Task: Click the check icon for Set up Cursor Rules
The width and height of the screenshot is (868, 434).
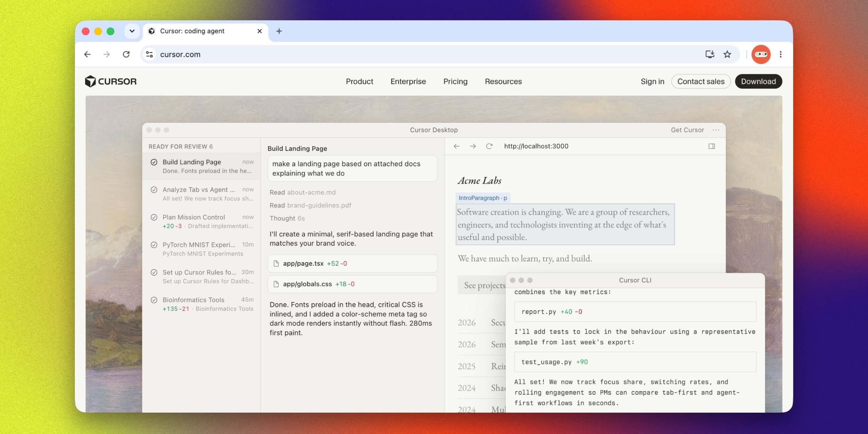Action: (154, 272)
